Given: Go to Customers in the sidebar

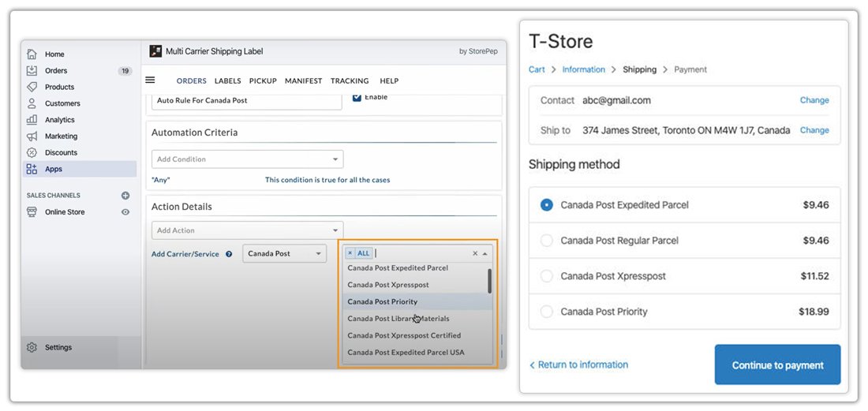Looking at the screenshot, I should click(x=62, y=103).
